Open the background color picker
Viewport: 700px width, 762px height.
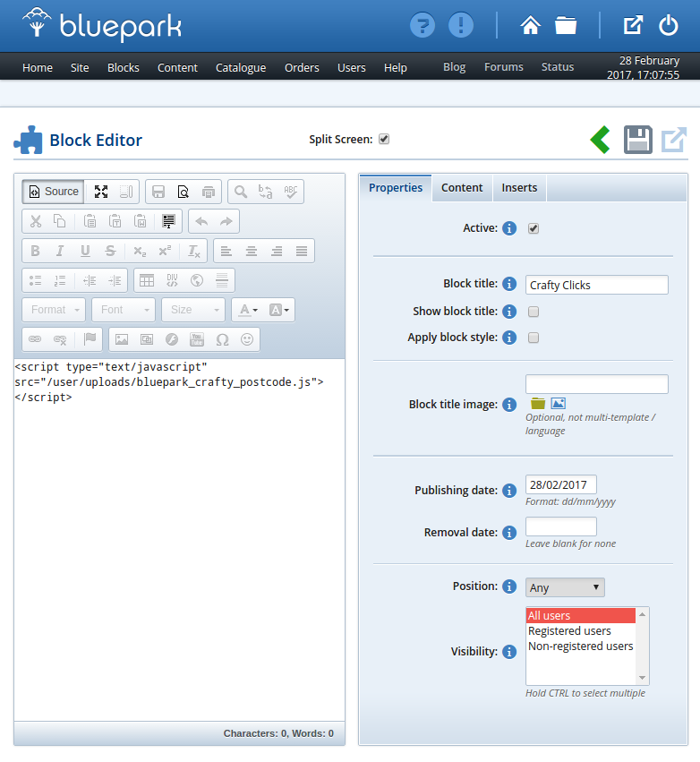point(278,310)
